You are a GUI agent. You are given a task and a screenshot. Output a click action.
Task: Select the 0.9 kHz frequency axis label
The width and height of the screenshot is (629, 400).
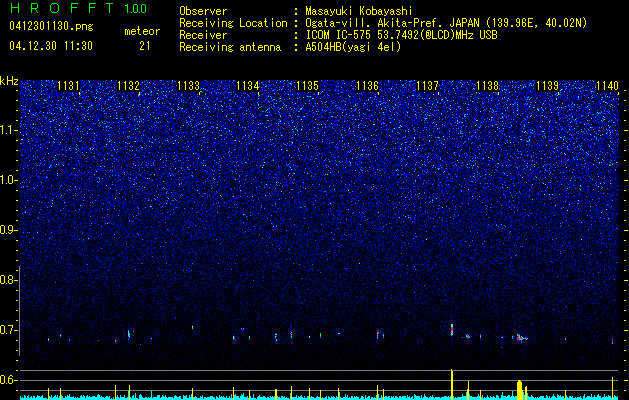coord(7,230)
